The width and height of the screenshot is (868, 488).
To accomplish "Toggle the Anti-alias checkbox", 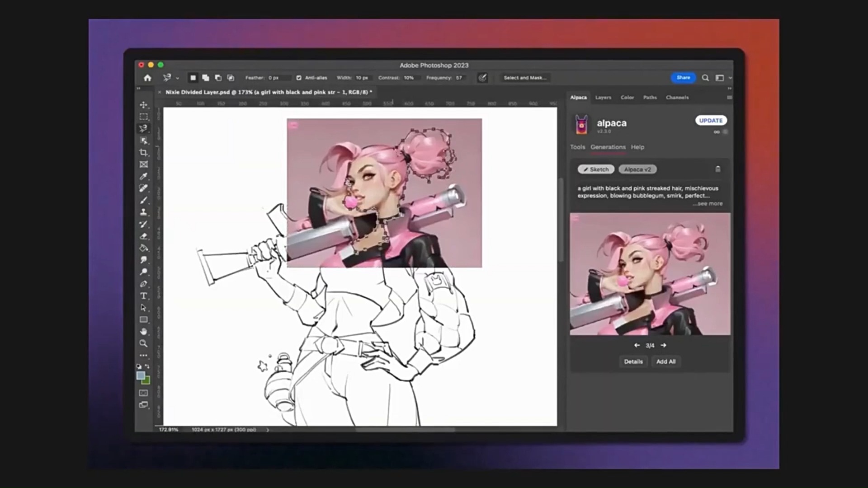I will (x=299, y=78).
